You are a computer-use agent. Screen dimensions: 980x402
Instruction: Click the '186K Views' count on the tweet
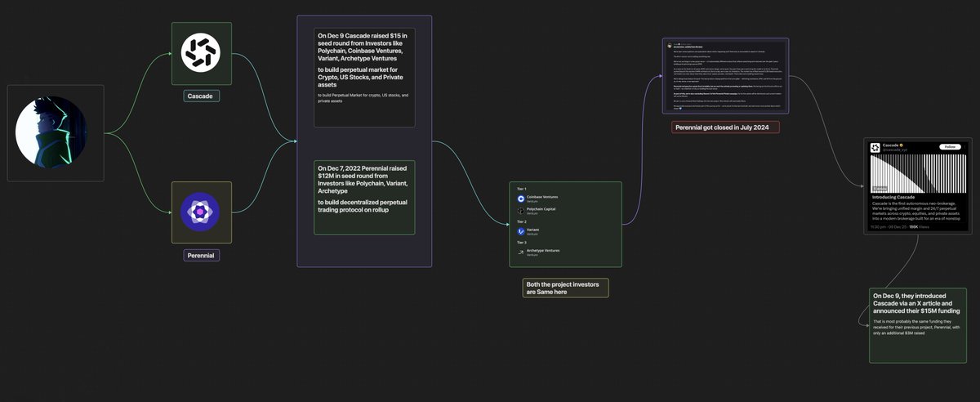coord(919,226)
